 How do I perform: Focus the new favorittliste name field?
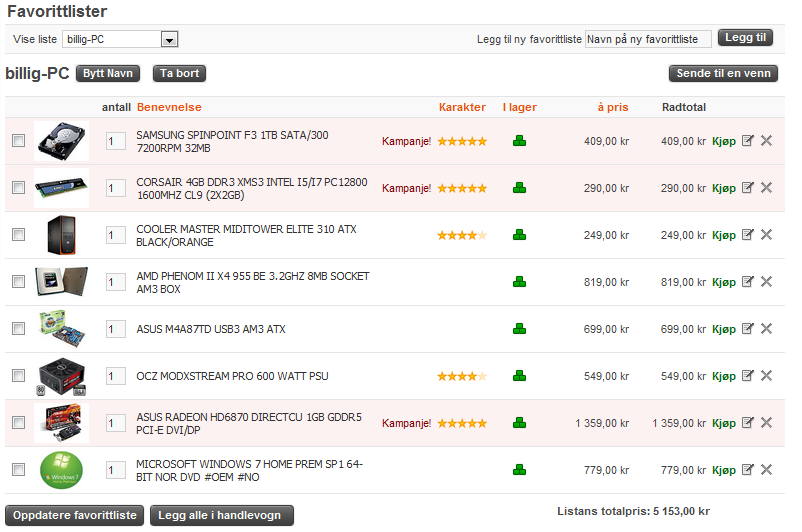(648, 39)
